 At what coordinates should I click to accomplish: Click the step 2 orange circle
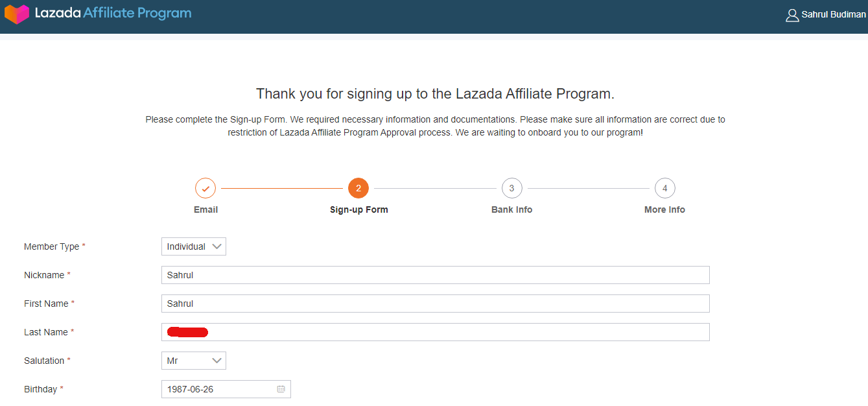point(358,189)
